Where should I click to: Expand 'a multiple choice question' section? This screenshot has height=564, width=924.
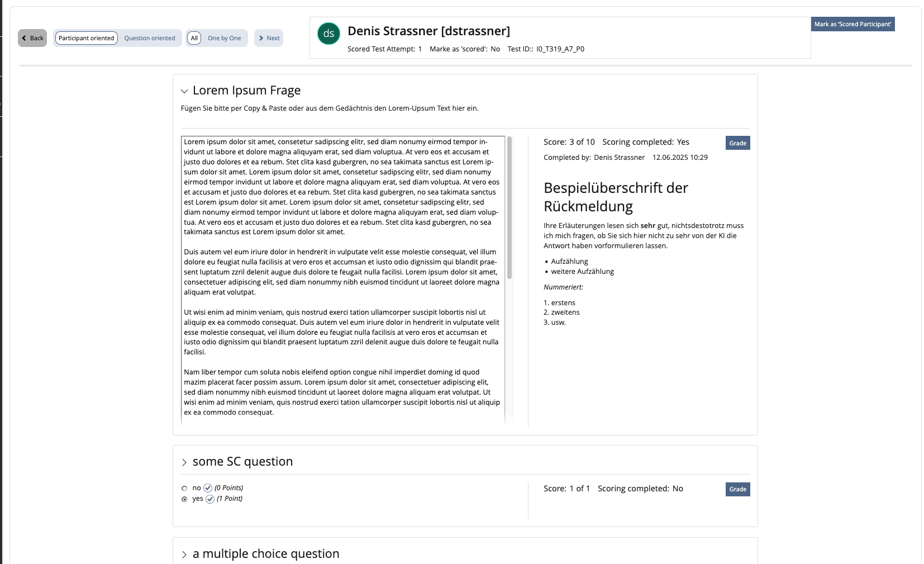tap(184, 554)
